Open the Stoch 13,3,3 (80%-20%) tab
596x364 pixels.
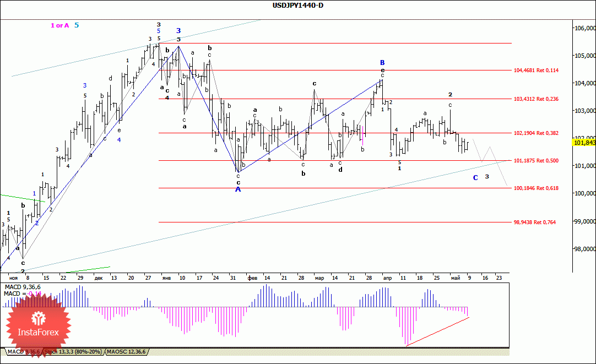(x=73, y=352)
